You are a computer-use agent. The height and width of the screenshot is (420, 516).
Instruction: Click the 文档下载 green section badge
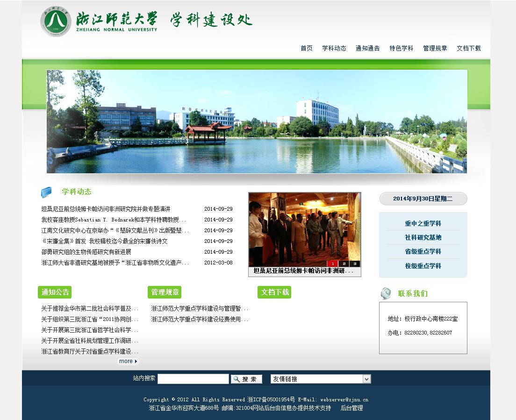274,292
